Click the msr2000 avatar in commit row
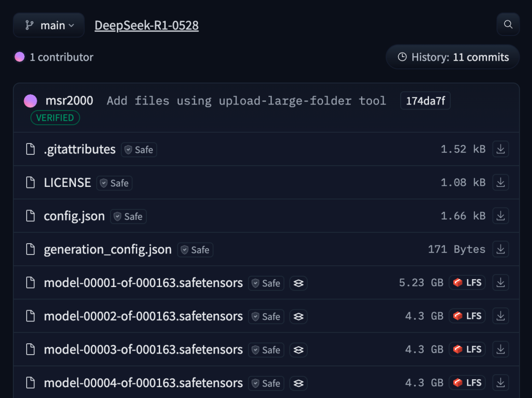This screenshot has height=398, width=532. tap(31, 101)
